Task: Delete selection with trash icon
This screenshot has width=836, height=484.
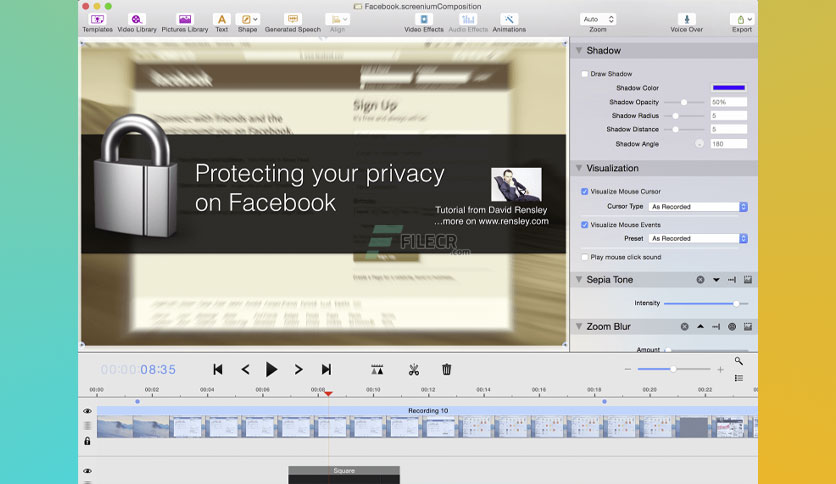Action: 447,369
